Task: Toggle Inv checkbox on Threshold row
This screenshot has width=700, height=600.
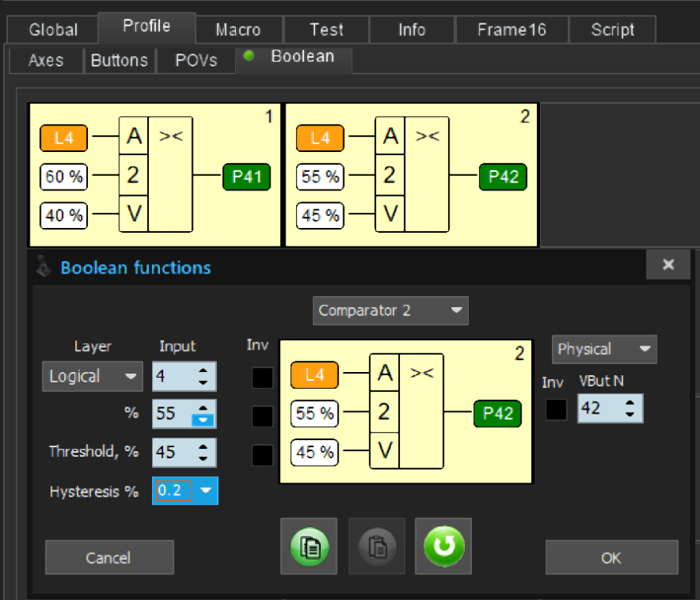Action: pos(262,454)
